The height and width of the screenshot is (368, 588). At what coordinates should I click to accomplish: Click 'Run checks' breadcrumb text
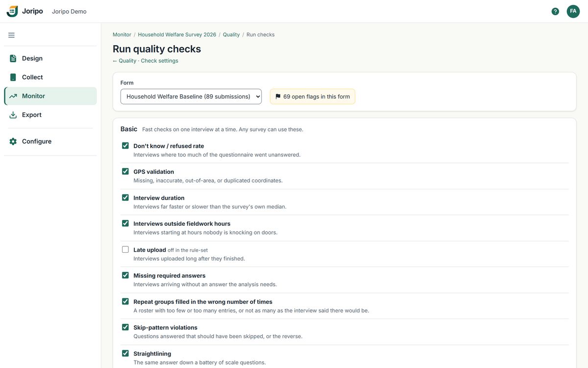[x=261, y=35]
